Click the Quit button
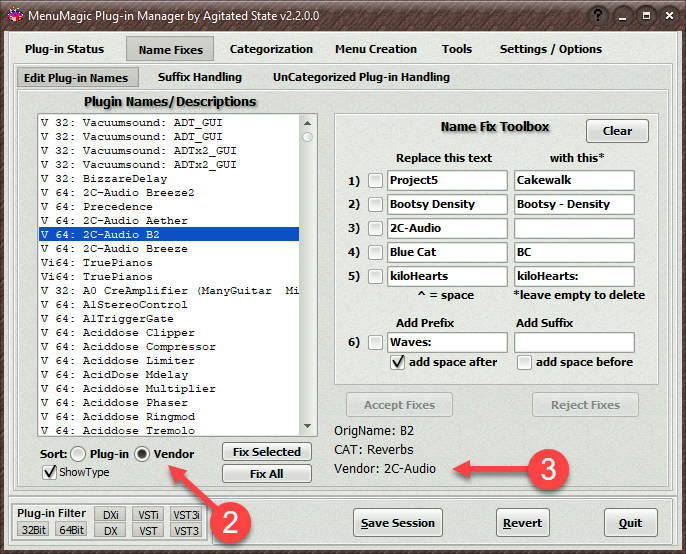Screen dimensions: 686x554 (630, 522)
